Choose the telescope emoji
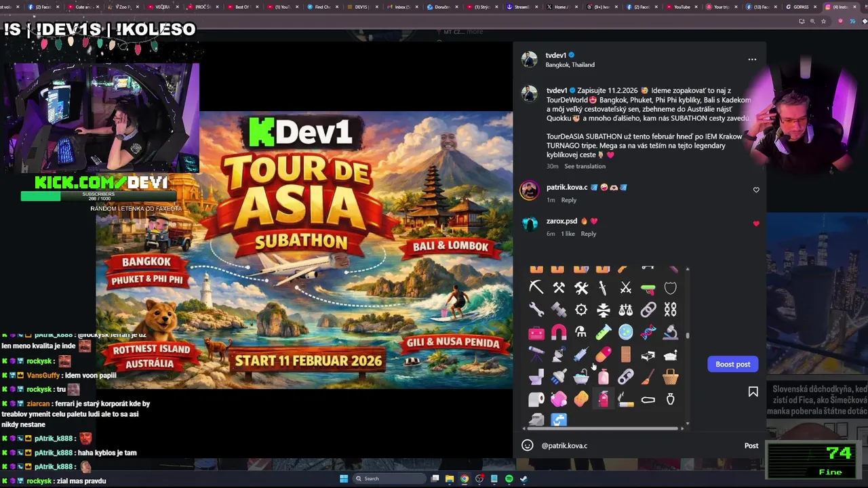Image resolution: width=868 pixels, height=488 pixels. click(536, 354)
